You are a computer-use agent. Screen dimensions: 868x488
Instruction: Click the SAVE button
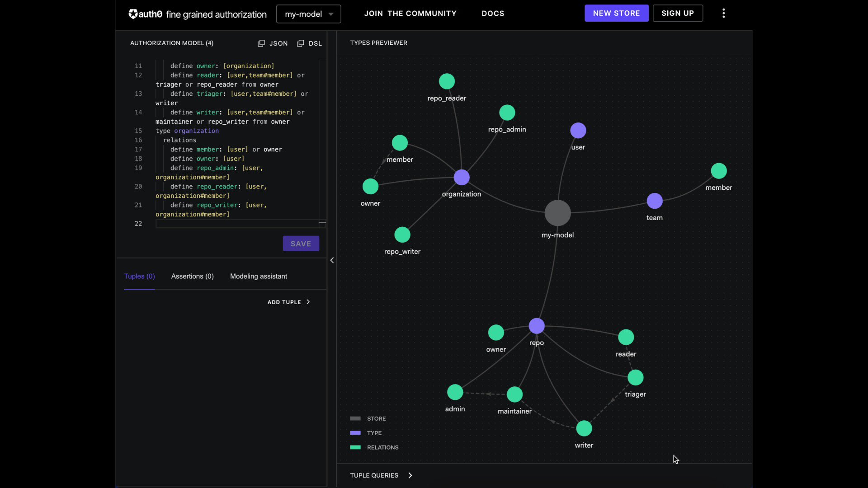[x=301, y=243]
